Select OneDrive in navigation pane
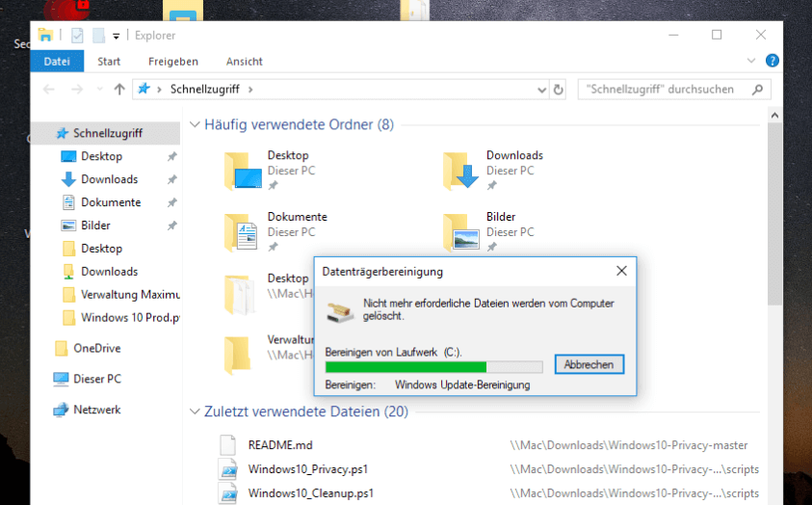812x505 pixels. pyautogui.click(x=96, y=348)
